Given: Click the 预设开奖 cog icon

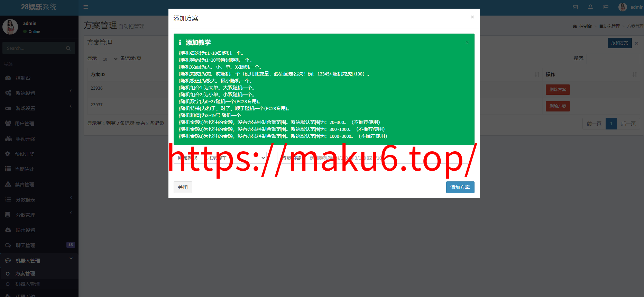Looking at the screenshot, I should pos(8,154).
